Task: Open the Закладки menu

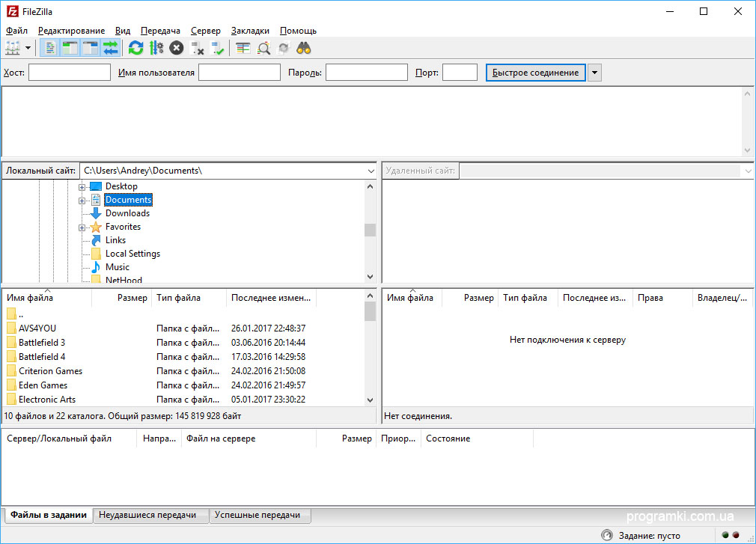Action: pyautogui.click(x=250, y=31)
